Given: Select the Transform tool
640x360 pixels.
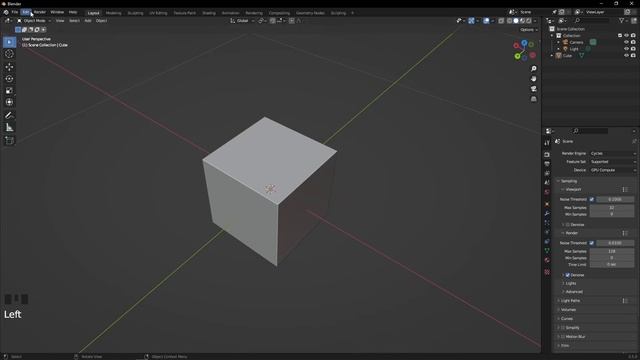Looking at the screenshot, I should [9, 102].
